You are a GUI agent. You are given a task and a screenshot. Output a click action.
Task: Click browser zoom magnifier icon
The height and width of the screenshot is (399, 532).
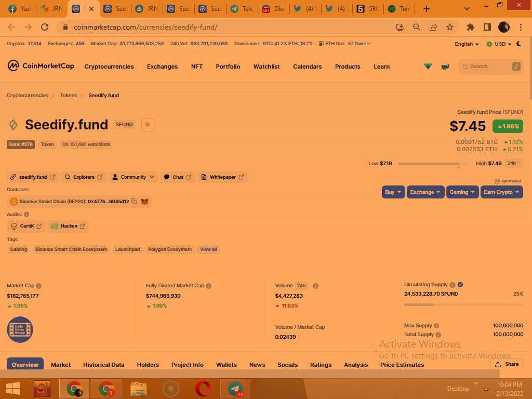416,27
